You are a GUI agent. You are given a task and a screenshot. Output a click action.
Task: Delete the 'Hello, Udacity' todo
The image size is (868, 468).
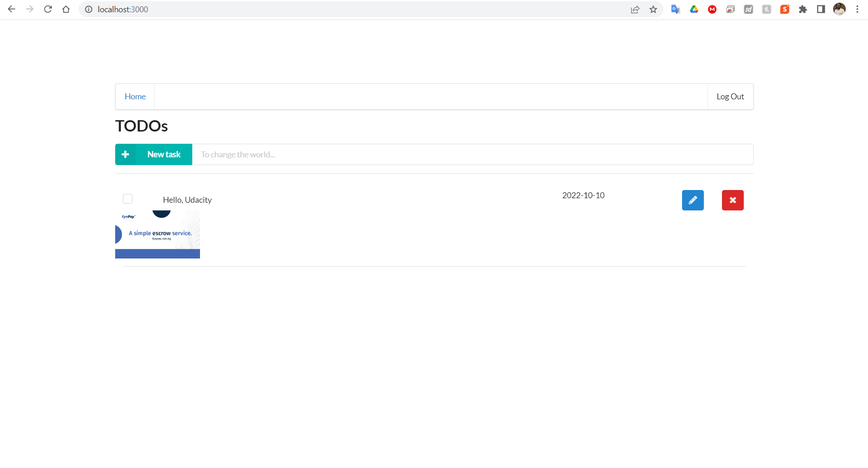click(733, 200)
